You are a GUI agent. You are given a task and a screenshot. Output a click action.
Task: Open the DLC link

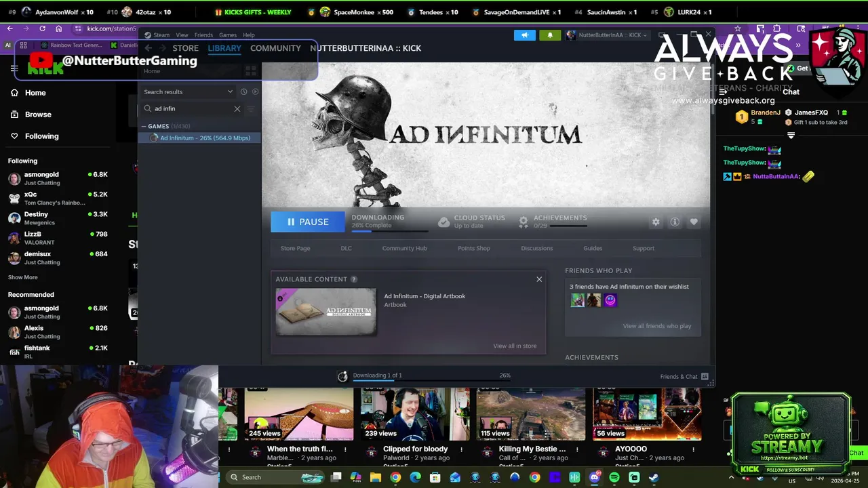[346, 248]
